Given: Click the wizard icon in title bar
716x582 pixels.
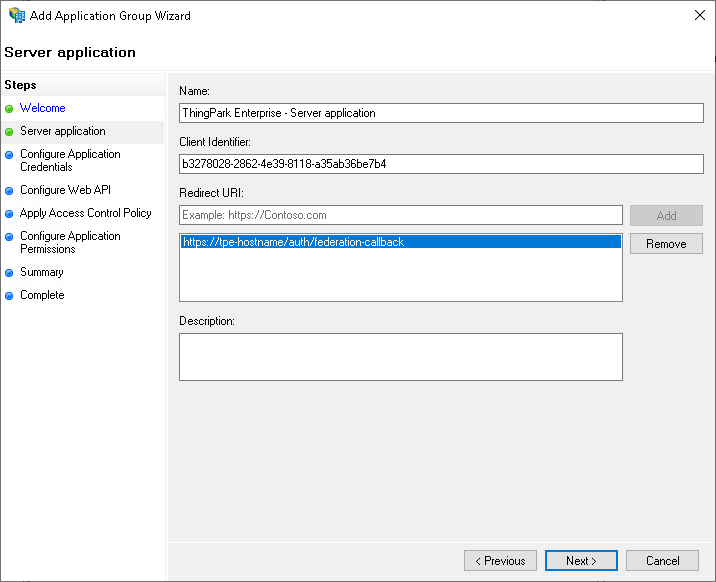Looking at the screenshot, I should click(17, 16).
